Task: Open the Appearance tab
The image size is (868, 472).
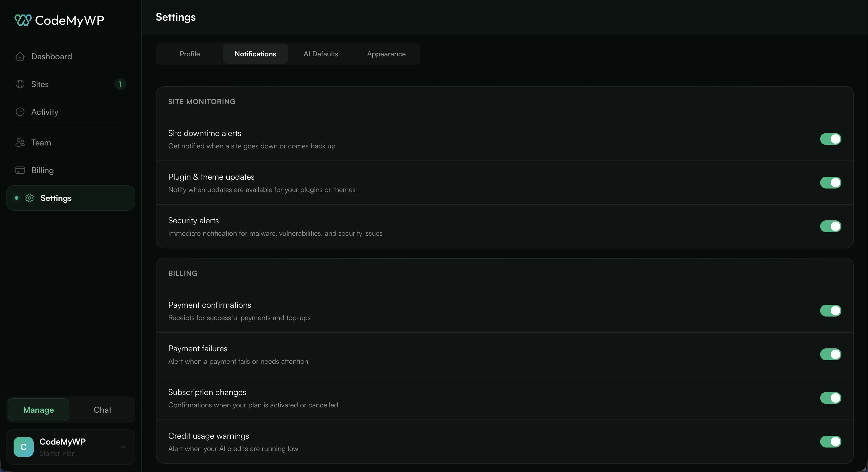Action: 386,54
